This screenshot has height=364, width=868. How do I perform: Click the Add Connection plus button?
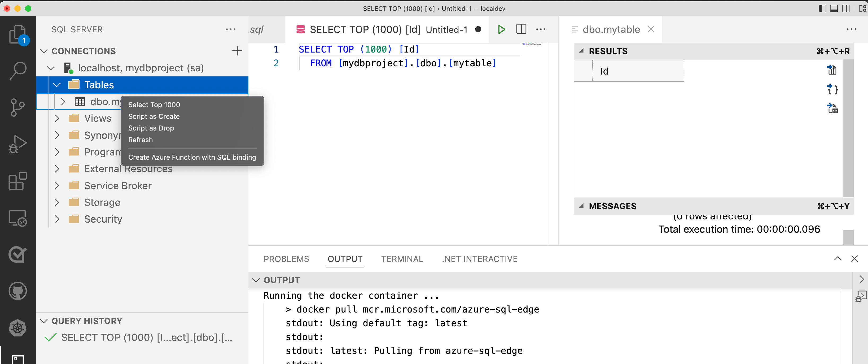coord(237,50)
